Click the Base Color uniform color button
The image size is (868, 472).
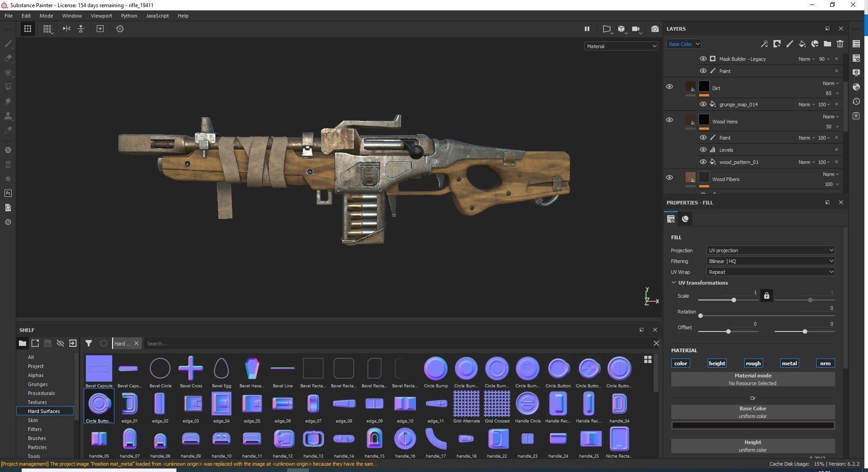point(753,412)
